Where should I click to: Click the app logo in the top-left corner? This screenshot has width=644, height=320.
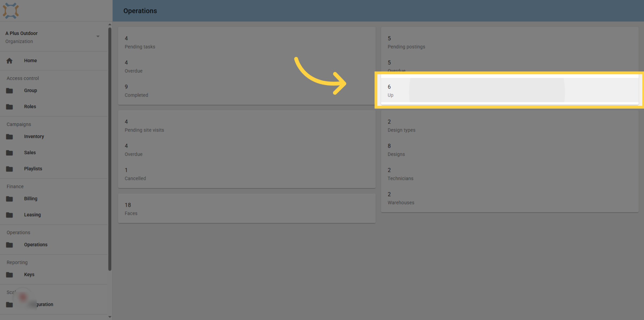tap(10, 11)
